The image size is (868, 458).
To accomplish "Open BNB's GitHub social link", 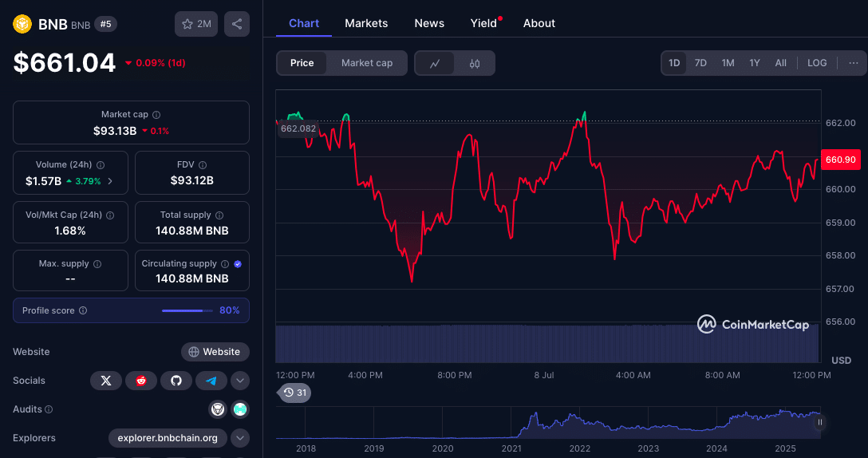I will coord(176,381).
